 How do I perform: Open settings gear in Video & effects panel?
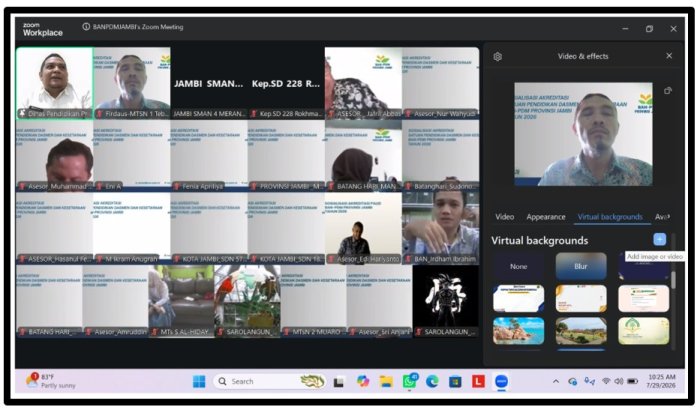pos(497,57)
